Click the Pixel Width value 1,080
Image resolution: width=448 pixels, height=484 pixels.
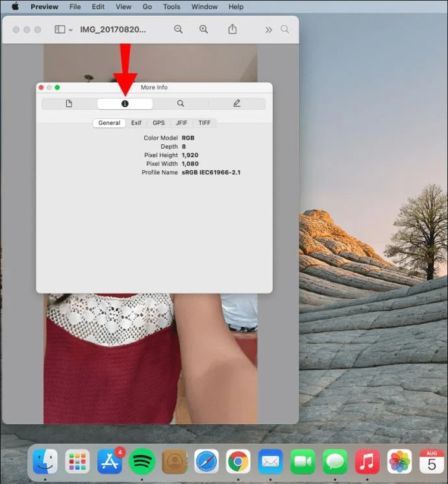(190, 164)
